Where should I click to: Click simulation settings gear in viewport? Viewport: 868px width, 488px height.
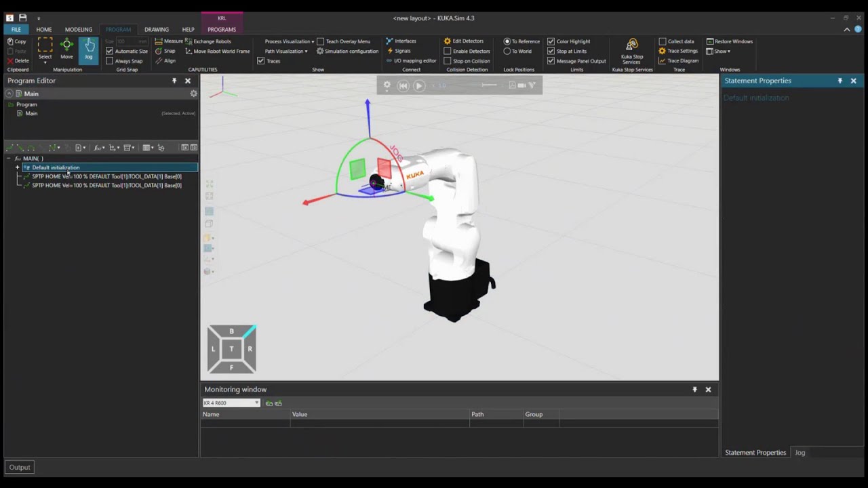point(387,85)
